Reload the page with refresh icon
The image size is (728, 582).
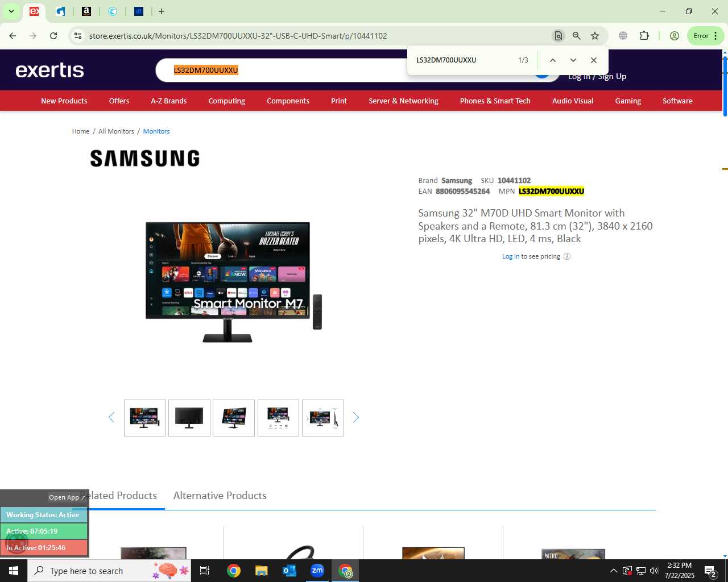click(x=53, y=36)
